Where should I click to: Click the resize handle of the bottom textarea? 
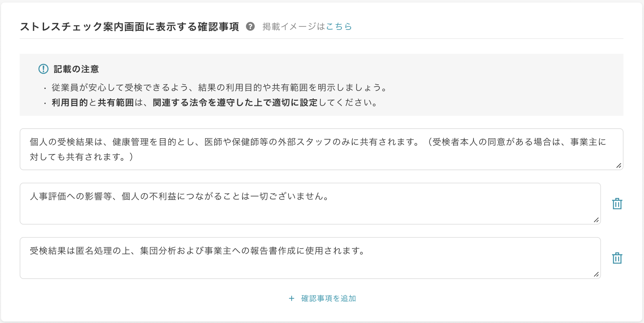coord(597,274)
